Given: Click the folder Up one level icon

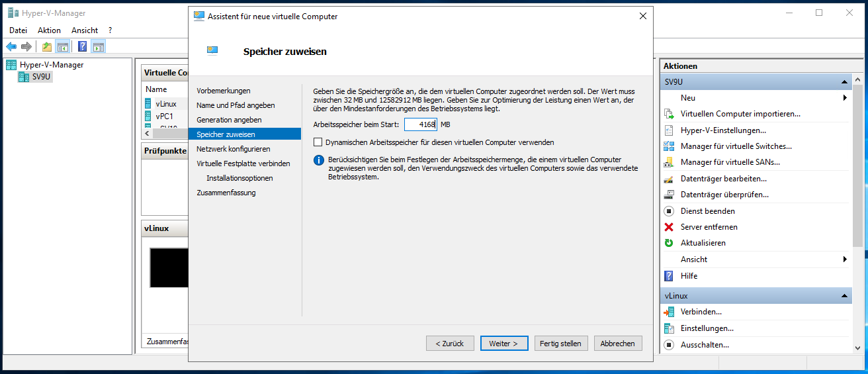Looking at the screenshot, I should (47, 46).
